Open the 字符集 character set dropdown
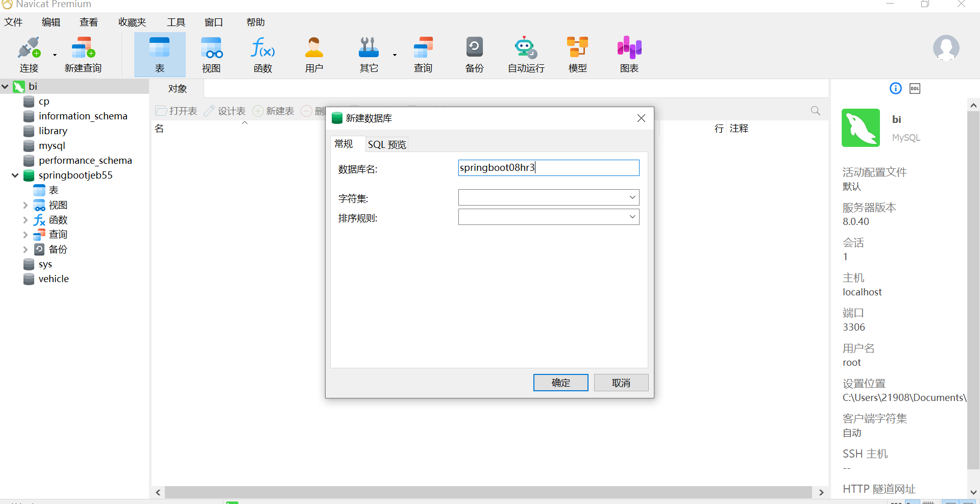Viewport: 980px width, 504px height. point(632,197)
